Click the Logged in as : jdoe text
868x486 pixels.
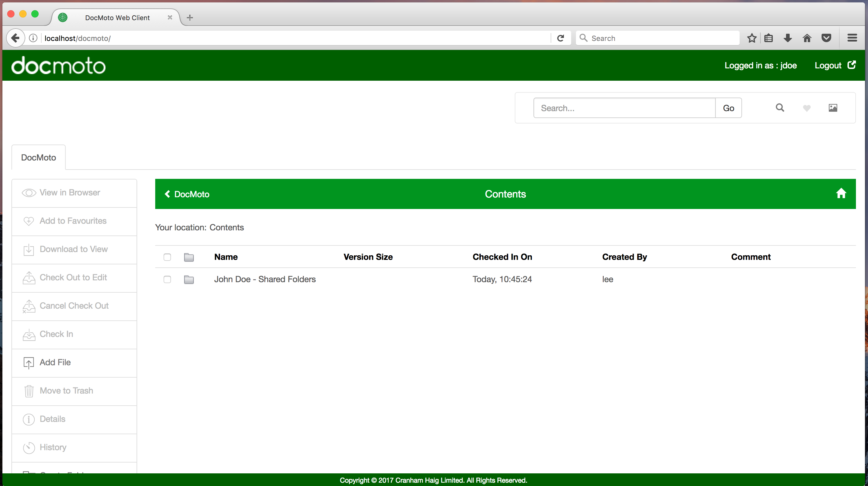click(760, 65)
